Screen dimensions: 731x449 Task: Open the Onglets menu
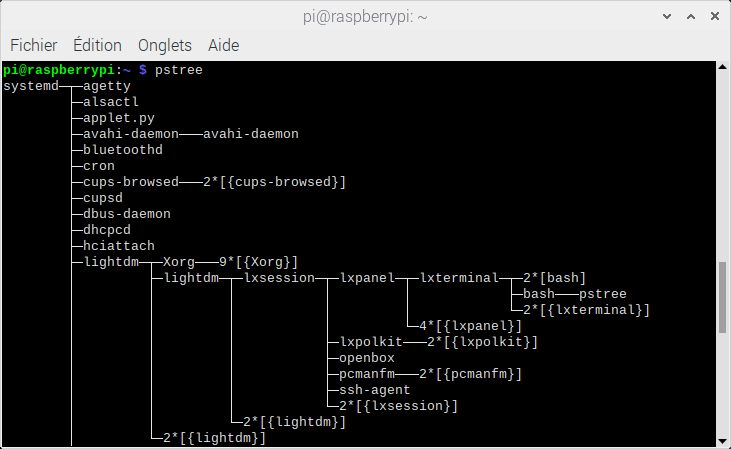165,45
